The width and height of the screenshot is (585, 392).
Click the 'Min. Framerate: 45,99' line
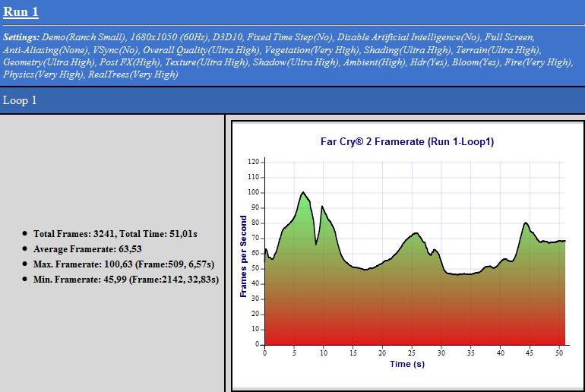[126, 280]
